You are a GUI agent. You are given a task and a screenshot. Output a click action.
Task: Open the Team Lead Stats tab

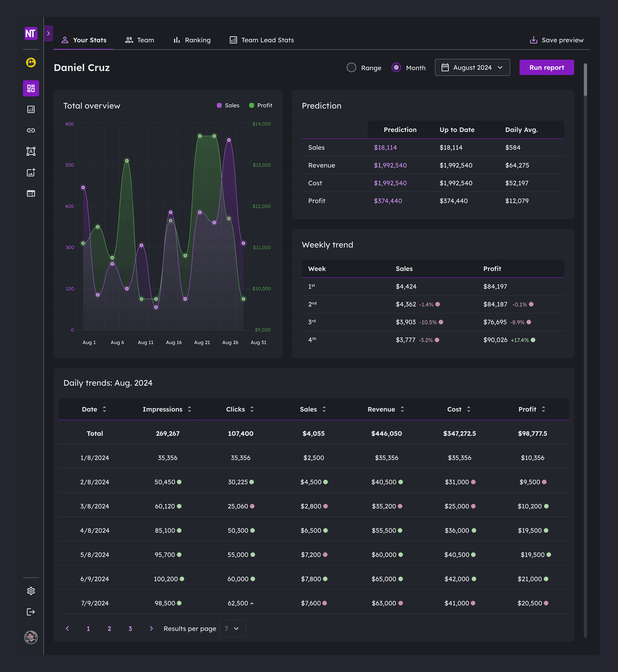tap(261, 40)
